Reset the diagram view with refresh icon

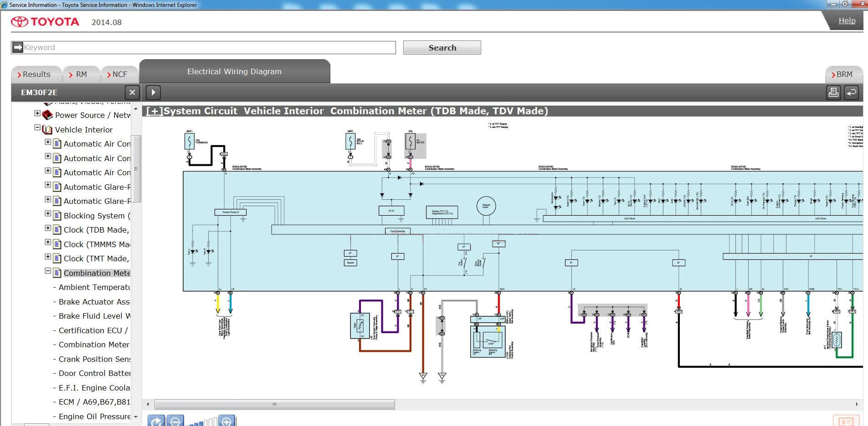coord(156,421)
